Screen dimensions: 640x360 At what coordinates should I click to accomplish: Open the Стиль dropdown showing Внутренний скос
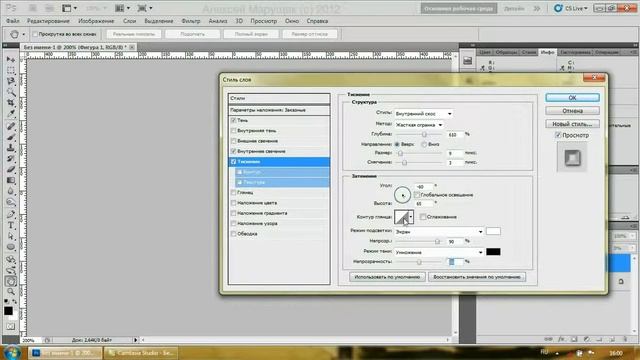point(423,113)
